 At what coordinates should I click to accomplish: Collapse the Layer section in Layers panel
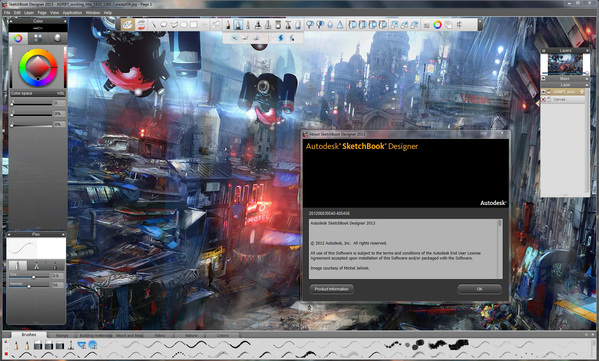point(587,85)
